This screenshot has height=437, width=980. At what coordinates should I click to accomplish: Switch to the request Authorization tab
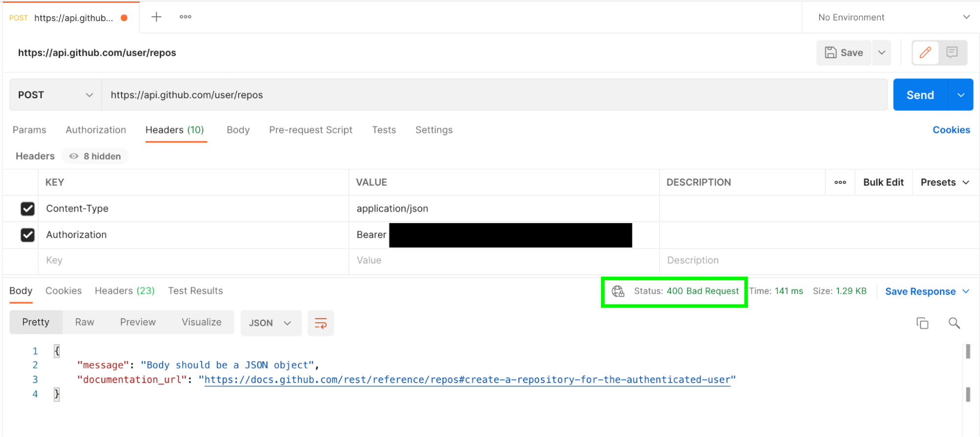click(x=96, y=130)
